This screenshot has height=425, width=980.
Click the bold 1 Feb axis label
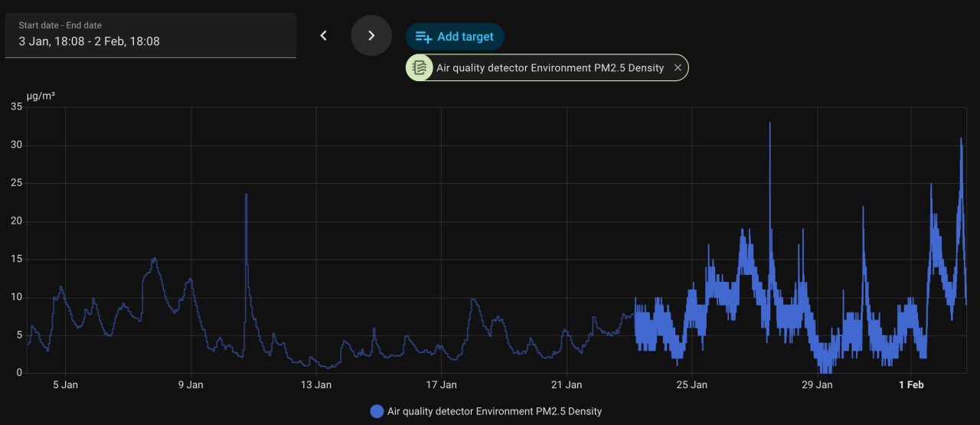point(911,385)
